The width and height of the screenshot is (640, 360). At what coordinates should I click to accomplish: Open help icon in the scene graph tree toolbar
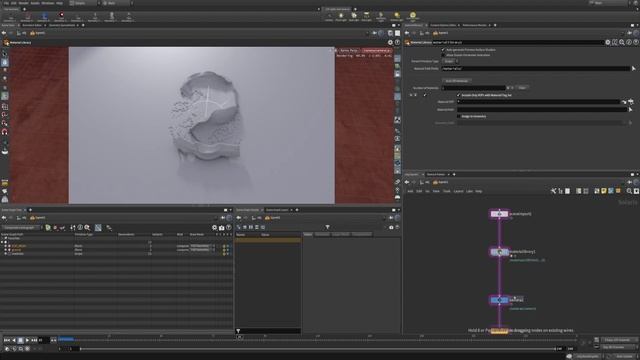click(x=229, y=228)
